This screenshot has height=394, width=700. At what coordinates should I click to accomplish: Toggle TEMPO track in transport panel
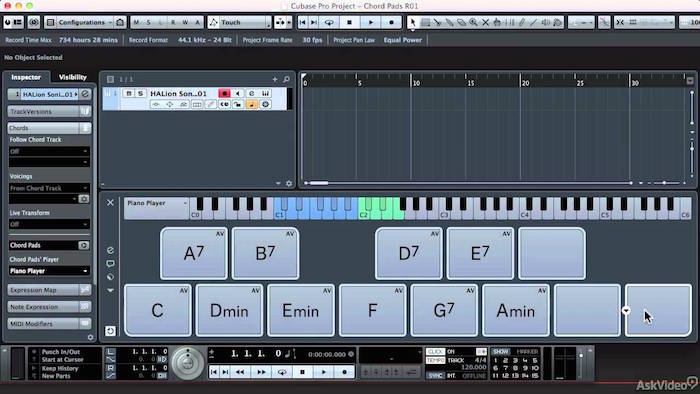click(x=435, y=360)
